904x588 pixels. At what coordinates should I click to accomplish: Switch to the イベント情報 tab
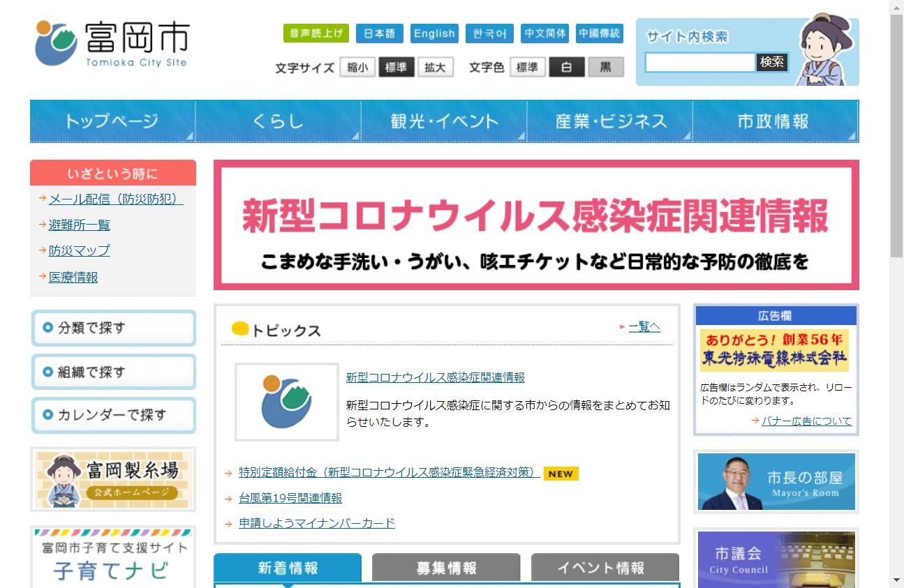tap(605, 568)
